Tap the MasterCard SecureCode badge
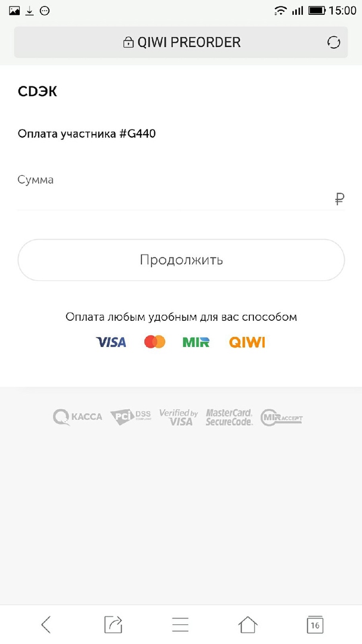 click(229, 417)
